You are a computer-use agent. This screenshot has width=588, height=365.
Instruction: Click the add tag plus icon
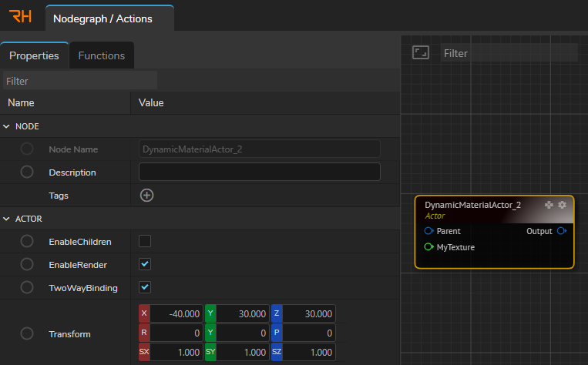pos(146,196)
